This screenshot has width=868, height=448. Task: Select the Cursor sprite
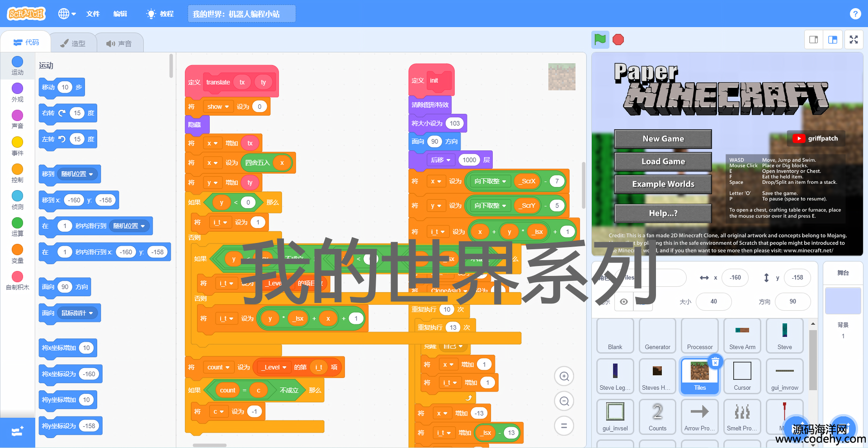[742, 376]
